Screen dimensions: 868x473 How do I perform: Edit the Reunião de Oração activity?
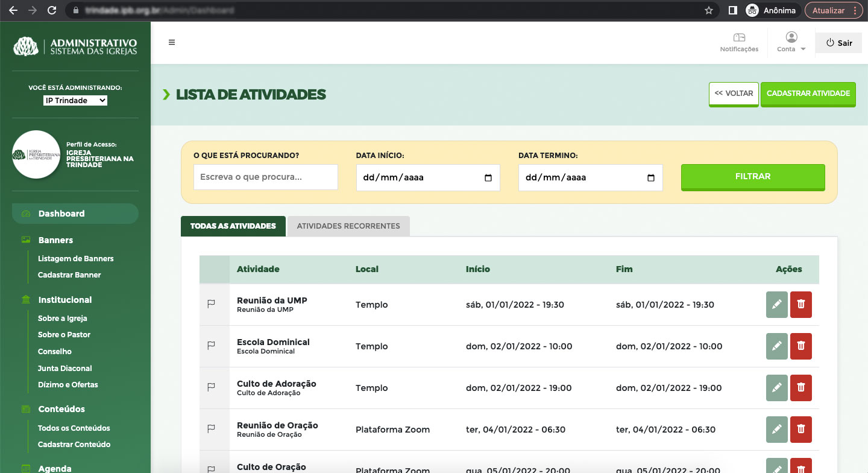[776, 430]
